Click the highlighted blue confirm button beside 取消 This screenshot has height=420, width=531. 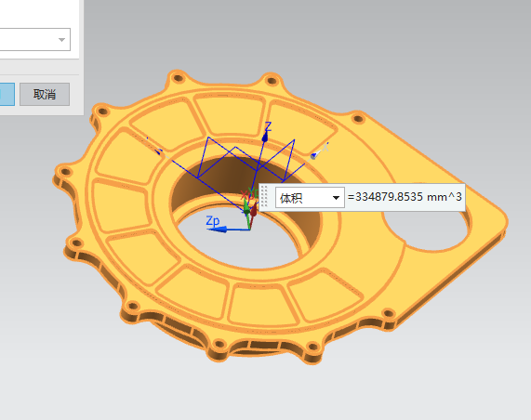(7, 94)
